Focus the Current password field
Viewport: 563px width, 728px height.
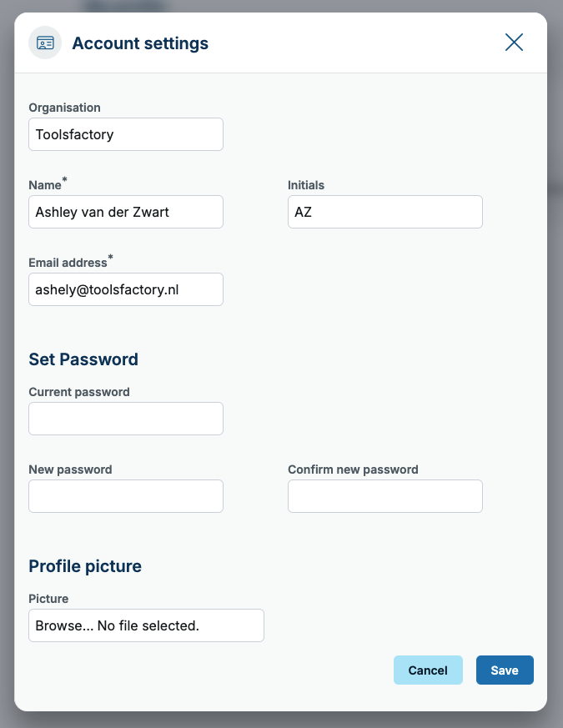126,419
